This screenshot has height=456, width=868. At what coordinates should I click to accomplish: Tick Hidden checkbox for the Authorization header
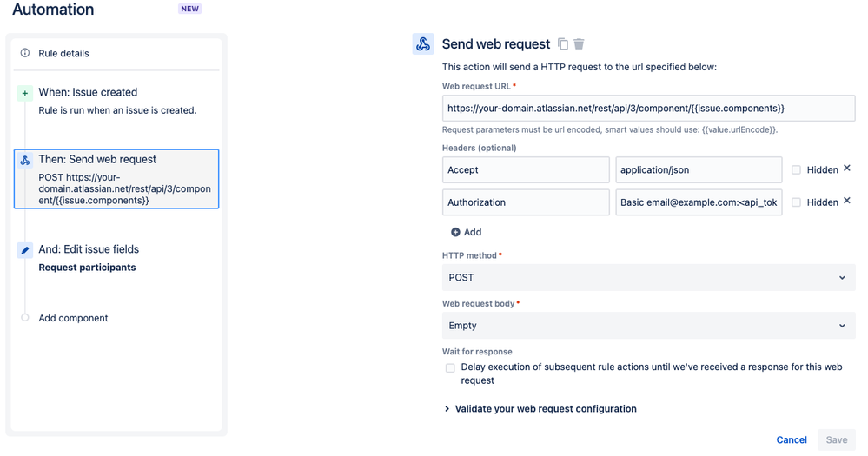tap(796, 202)
